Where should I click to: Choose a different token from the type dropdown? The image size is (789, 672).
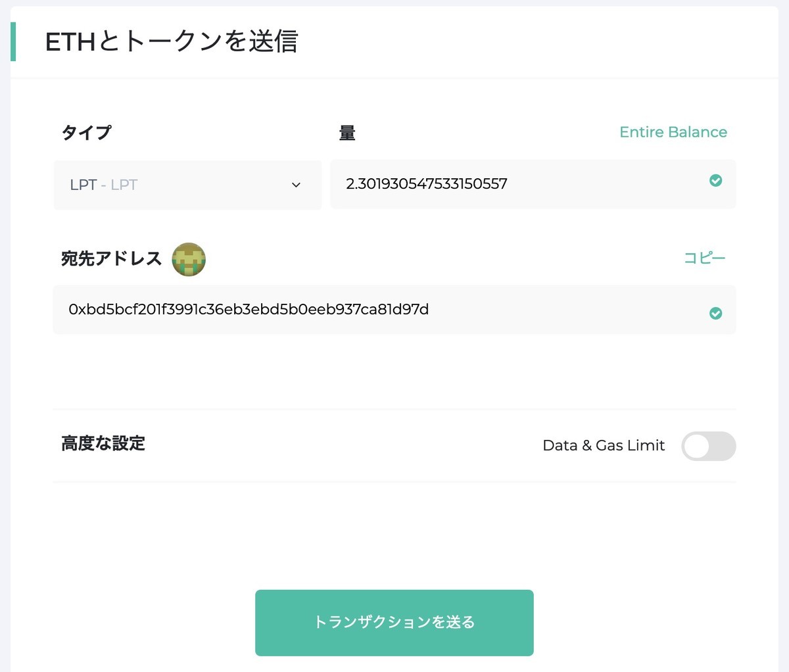click(187, 185)
